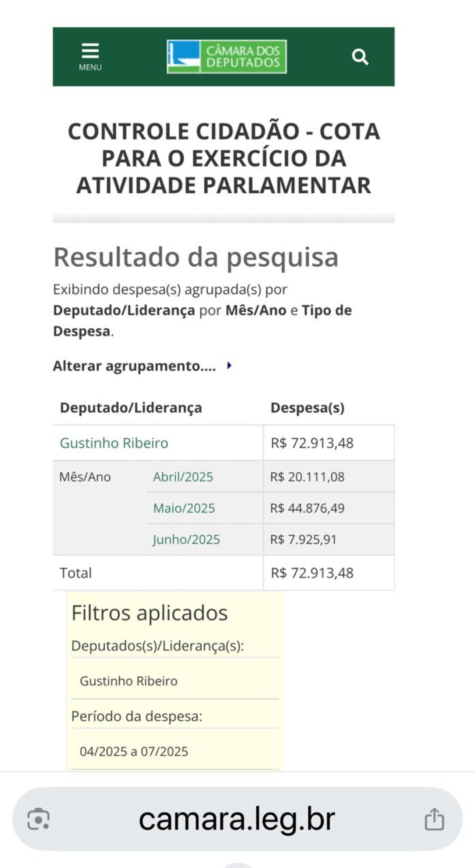Click the Deputado/Liderança column header
The height and width of the screenshot is (868, 475).
pyautogui.click(x=131, y=408)
